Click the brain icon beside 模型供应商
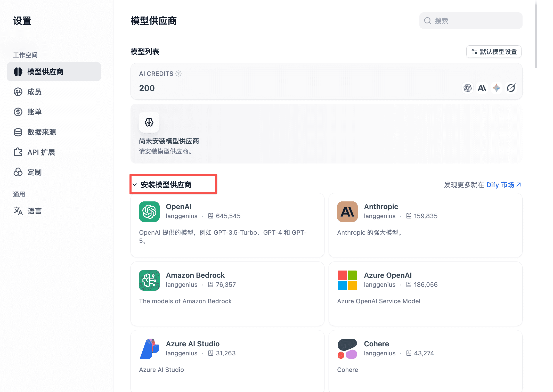This screenshot has width=553, height=392. coord(18,72)
